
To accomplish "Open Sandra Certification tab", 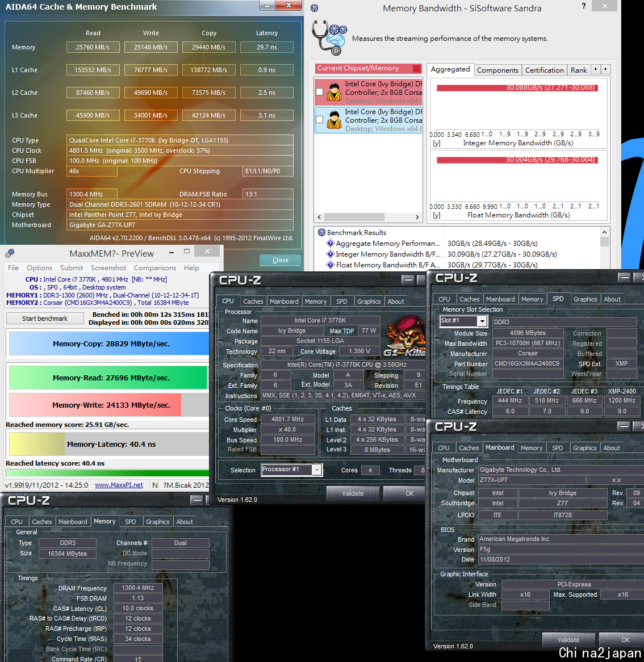I will click(x=545, y=70).
